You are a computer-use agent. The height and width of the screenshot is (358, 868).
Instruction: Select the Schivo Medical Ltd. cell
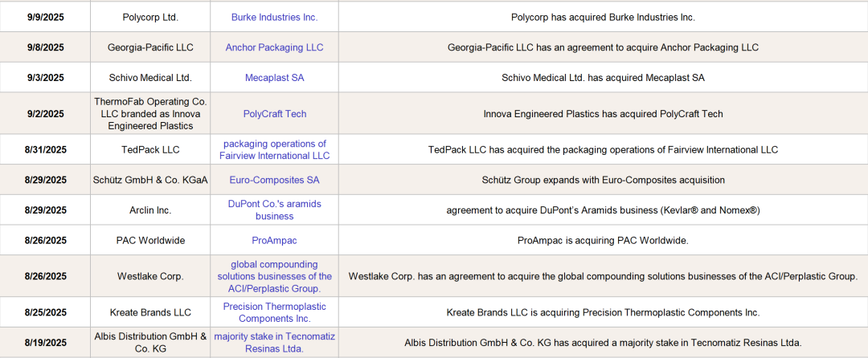click(x=150, y=78)
